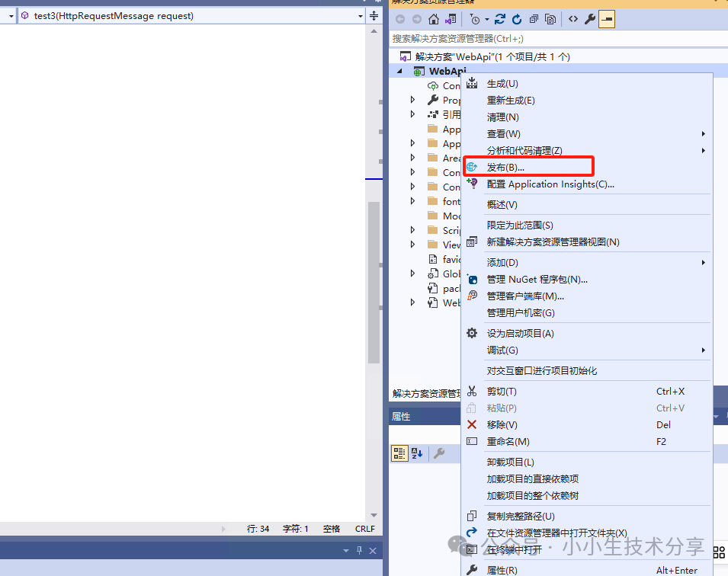The image size is (728, 576).
Task: Choose 设为启动项目(A)
Action: pyautogui.click(x=587, y=333)
